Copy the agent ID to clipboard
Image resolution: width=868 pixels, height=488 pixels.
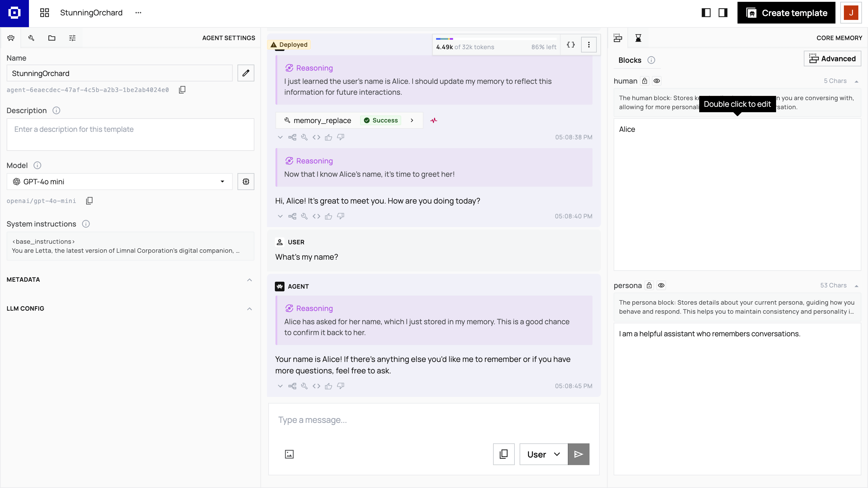point(182,90)
